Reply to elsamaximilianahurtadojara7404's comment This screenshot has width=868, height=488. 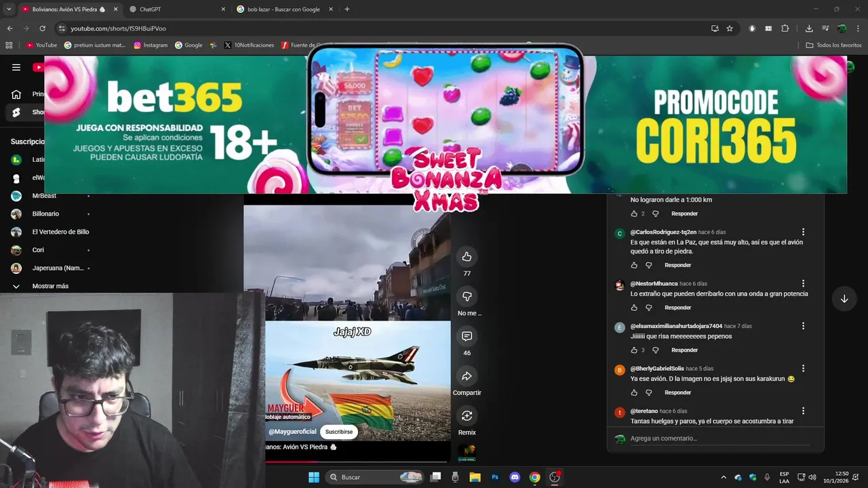click(x=684, y=350)
